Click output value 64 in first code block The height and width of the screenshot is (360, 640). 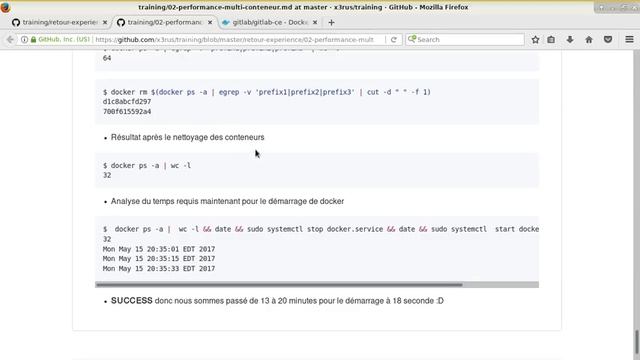[x=107, y=58]
